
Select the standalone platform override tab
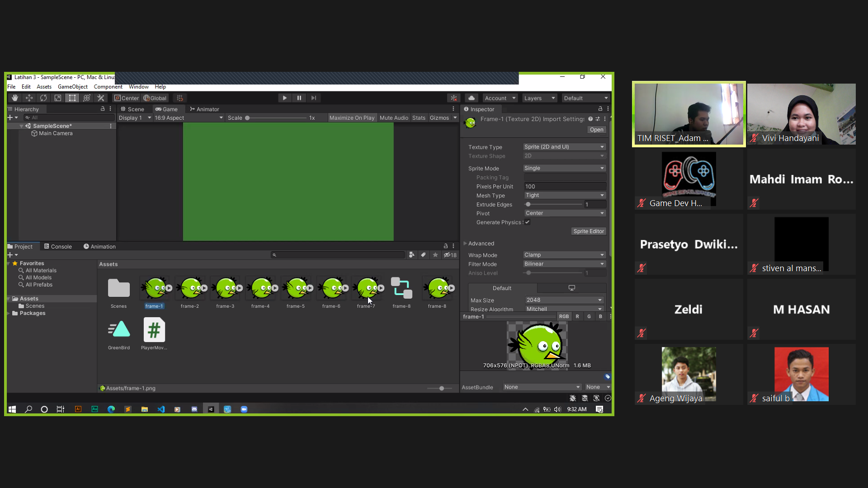(571, 288)
